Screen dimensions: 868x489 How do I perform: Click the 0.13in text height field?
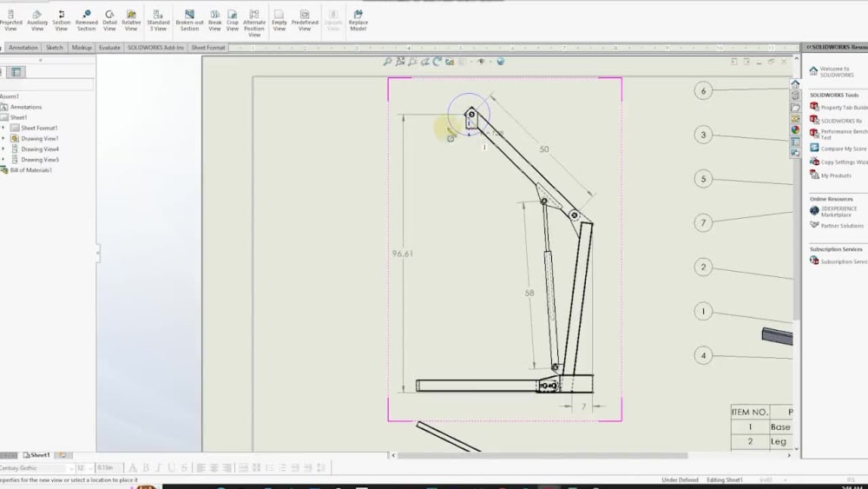108,468
